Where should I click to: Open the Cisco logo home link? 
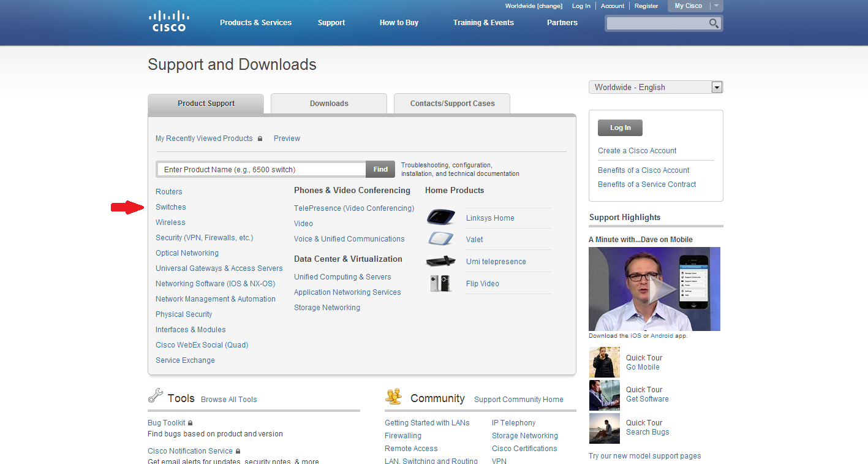pos(168,21)
